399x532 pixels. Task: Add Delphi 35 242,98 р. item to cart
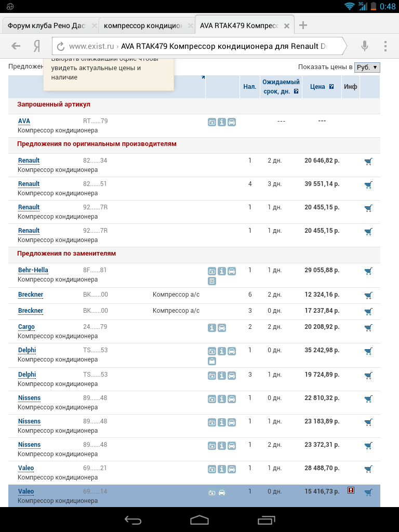[368, 351]
